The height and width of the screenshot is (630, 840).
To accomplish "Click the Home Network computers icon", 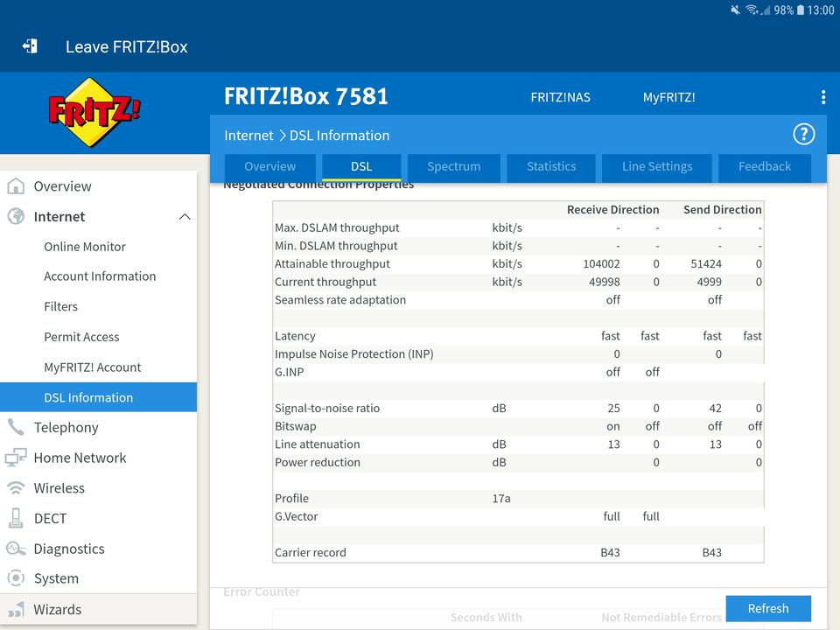I will 16,458.
